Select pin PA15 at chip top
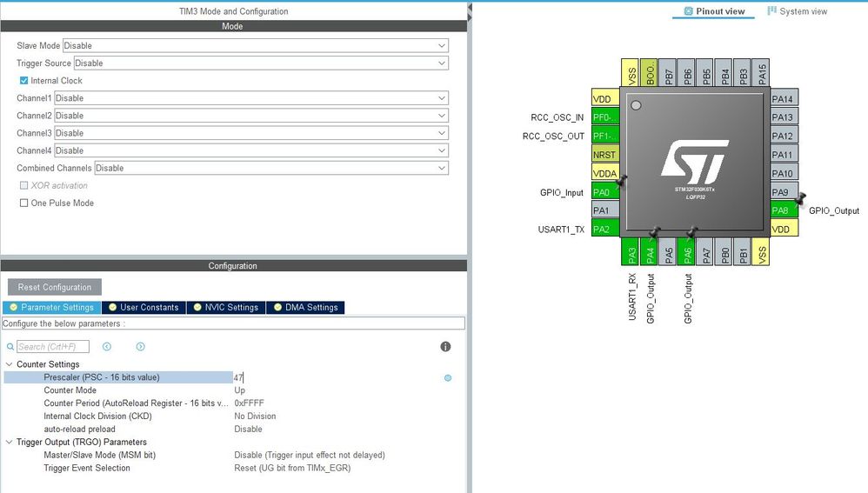868x493 pixels. pos(761,72)
